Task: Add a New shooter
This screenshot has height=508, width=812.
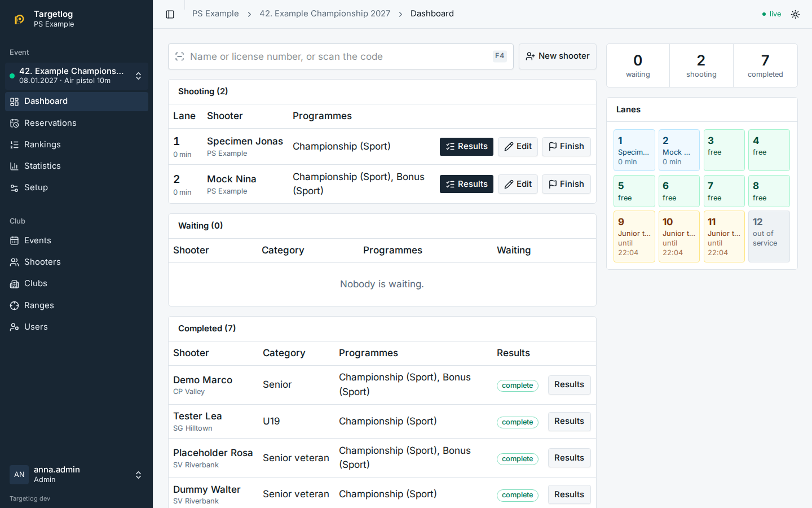Action: (558, 56)
